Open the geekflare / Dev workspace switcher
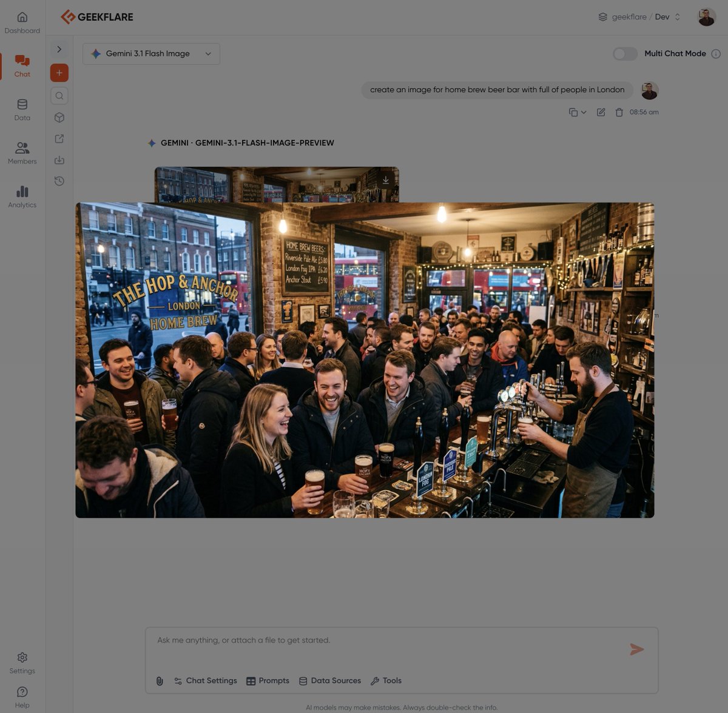Viewport: 728px width, 713px height. pos(640,17)
